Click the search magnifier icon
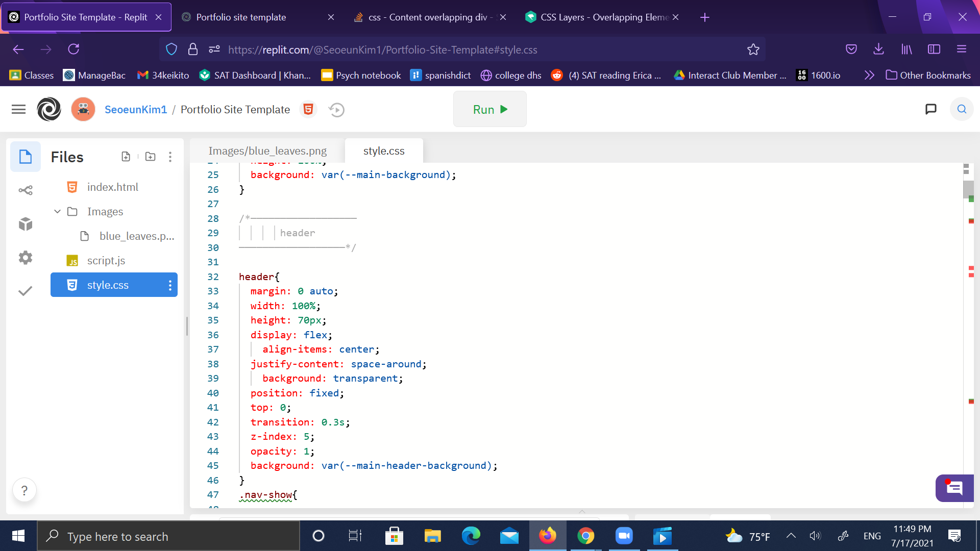The image size is (980, 551). coord(962,109)
